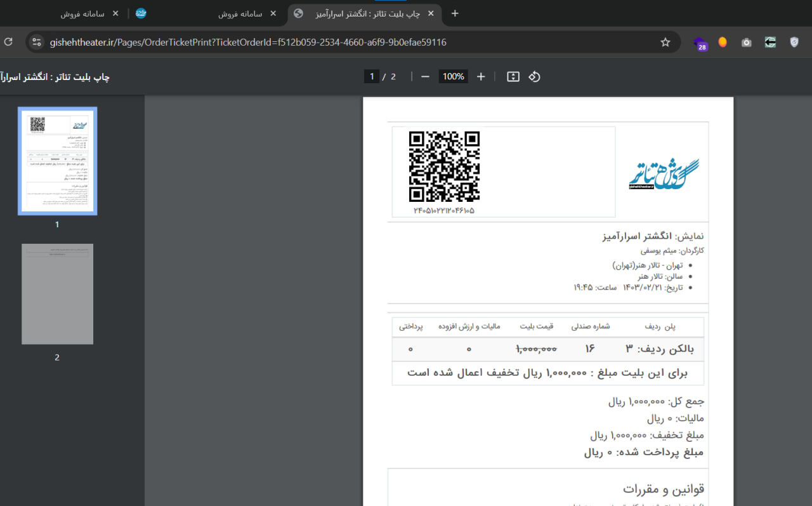Click the heading قوانین و مقررات
Image resolution: width=812 pixels, height=506 pixels.
(x=664, y=489)
